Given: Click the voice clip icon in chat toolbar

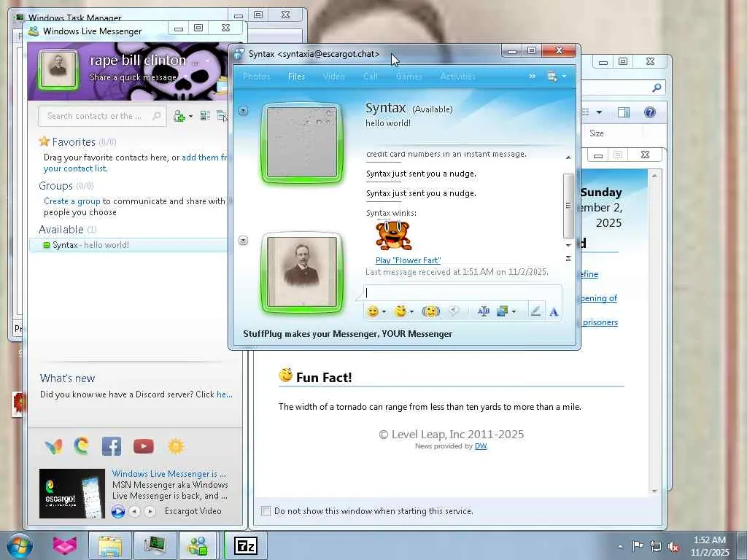Looking at the screenshot, I should [x=454, y=311].
